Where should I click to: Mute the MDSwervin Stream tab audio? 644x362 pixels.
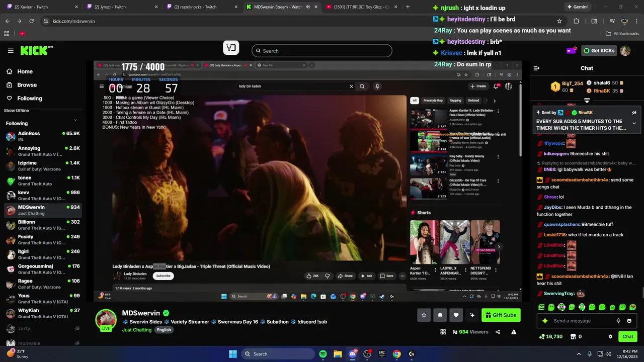307,7
